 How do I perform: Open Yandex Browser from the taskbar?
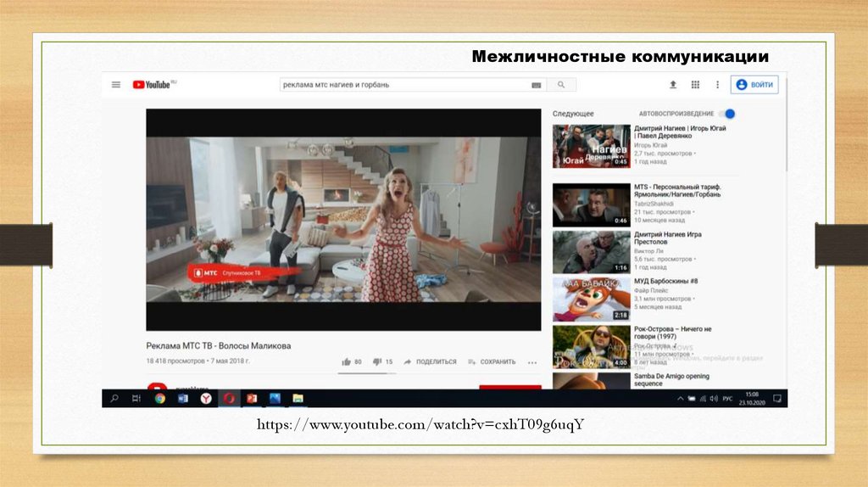tap(206, 399)
